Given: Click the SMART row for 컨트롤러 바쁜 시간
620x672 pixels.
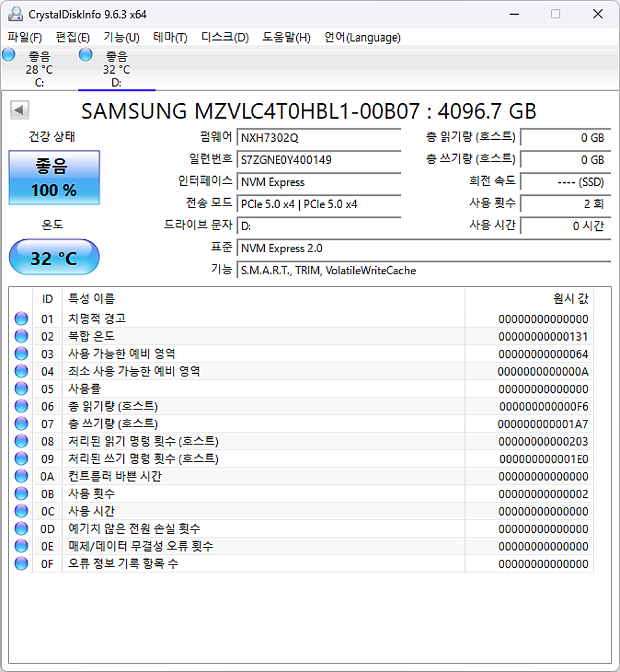Looking at the screenshot, I should click(245, 476).
